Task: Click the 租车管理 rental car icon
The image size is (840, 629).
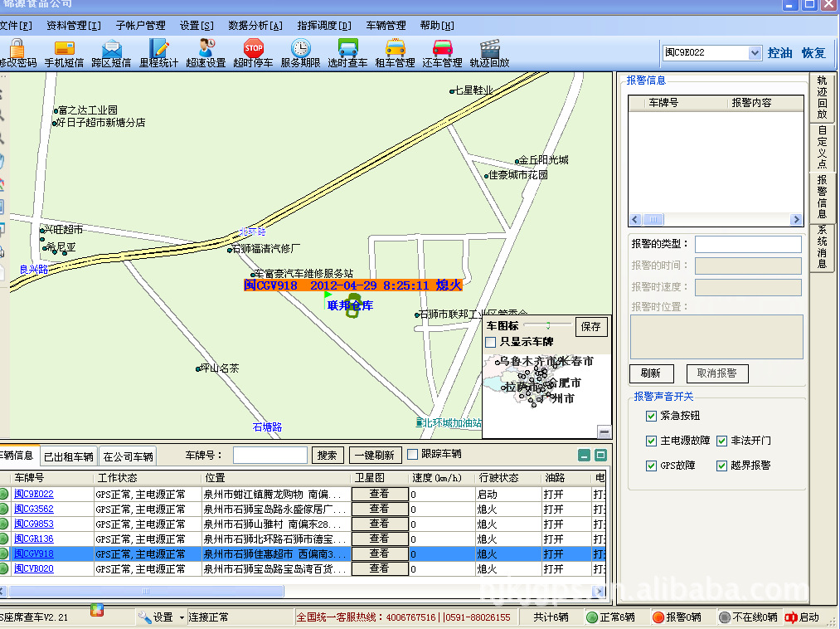Action: 395,53
